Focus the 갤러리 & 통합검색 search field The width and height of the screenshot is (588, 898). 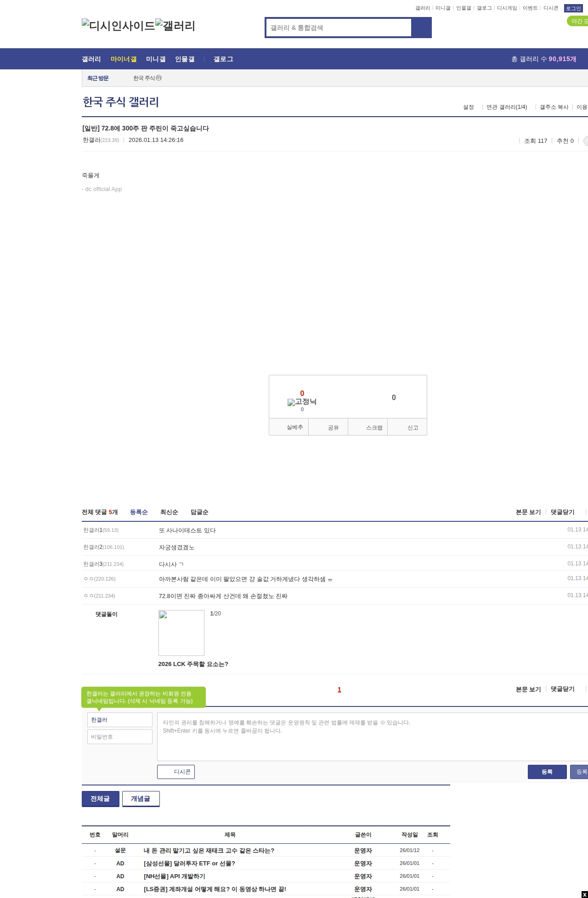point(339,28)
